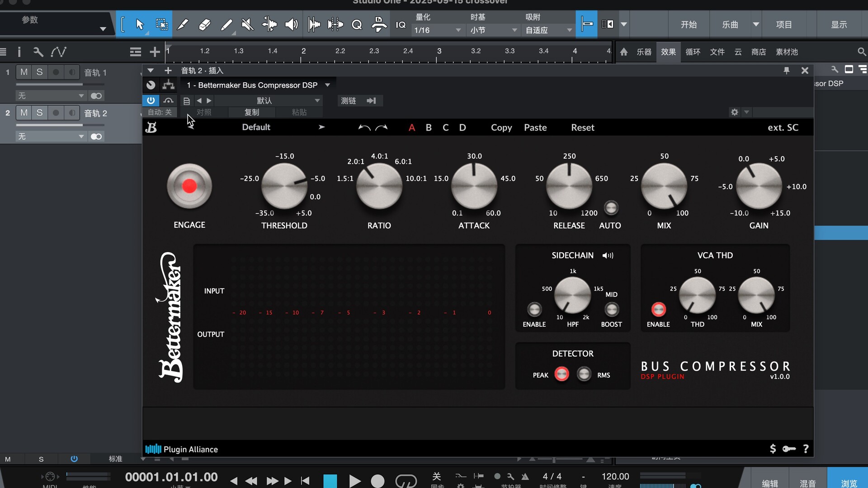Screen dimensions: 868x488
Task: Start playback with Play button
Action: [355, 481]
